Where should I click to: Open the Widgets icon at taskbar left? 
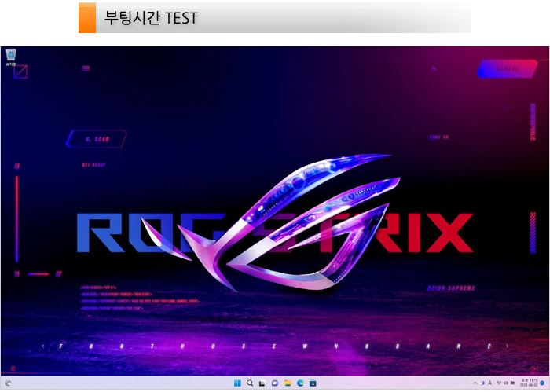[x=9, y=383]
